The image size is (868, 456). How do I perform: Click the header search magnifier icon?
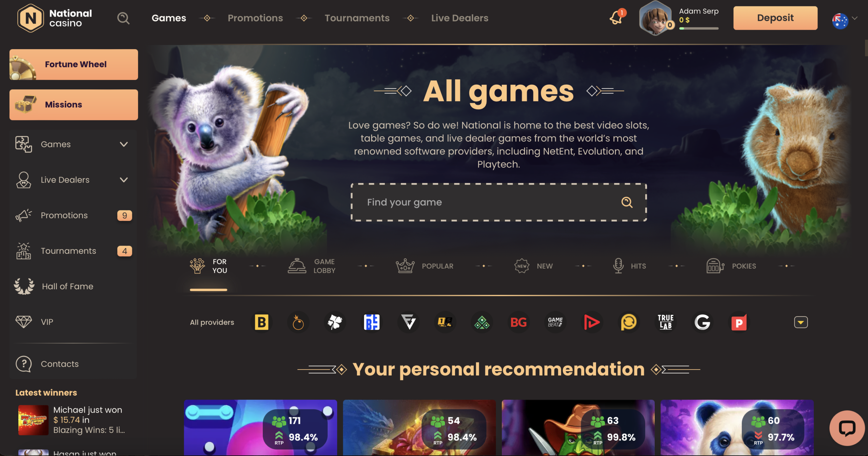click(123, 18)
